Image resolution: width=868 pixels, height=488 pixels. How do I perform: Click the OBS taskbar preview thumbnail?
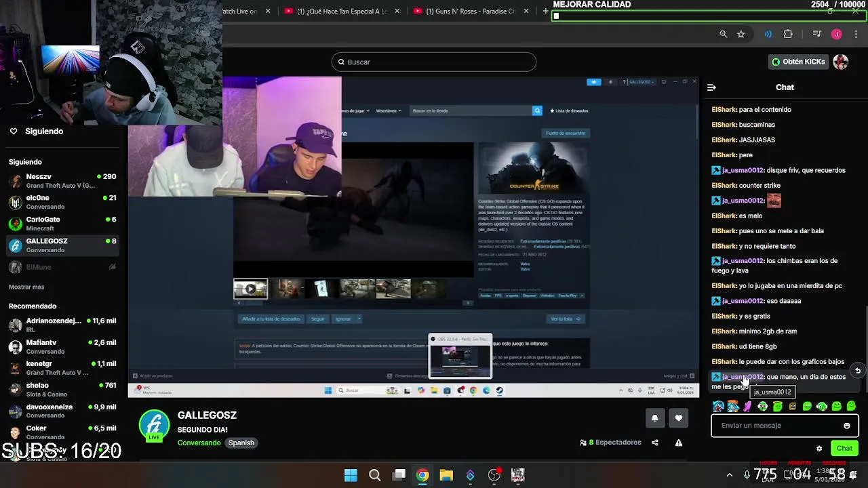tap(460, 356)
